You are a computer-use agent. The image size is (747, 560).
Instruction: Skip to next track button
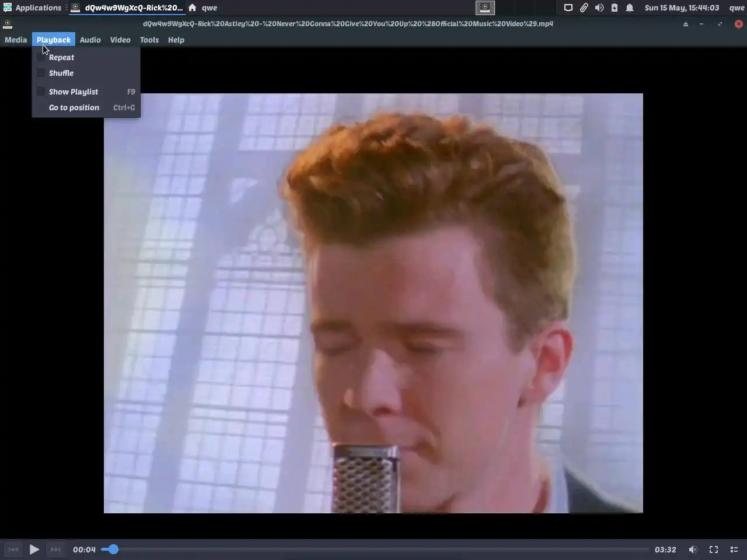tap(55, 549)
